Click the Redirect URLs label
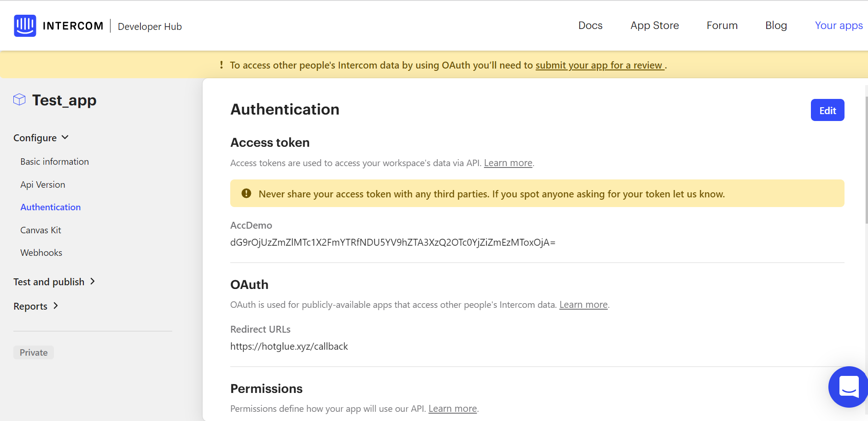This screenshot has width=868, height=421. 260,329
